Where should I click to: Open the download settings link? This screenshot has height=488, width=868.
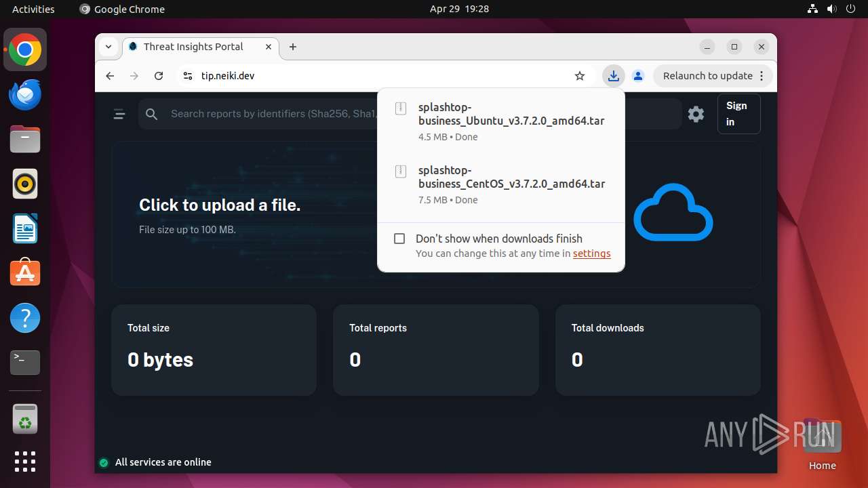click(591, 253)
